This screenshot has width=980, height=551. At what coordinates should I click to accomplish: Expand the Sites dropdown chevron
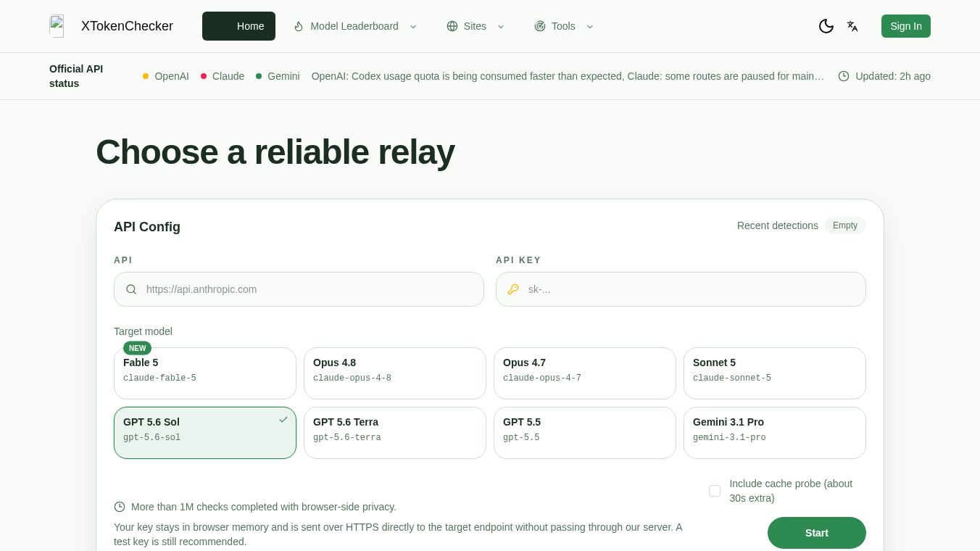500,26
